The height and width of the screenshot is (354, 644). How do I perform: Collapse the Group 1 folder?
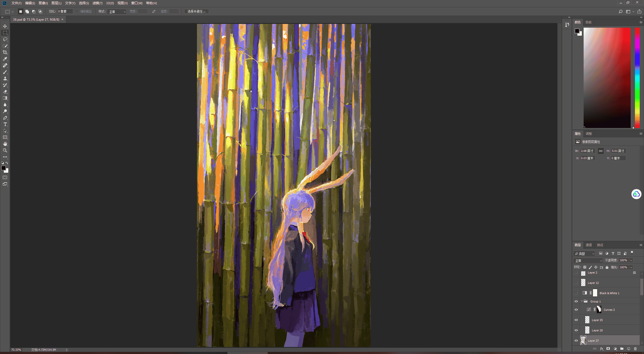[x=582, y=301]
